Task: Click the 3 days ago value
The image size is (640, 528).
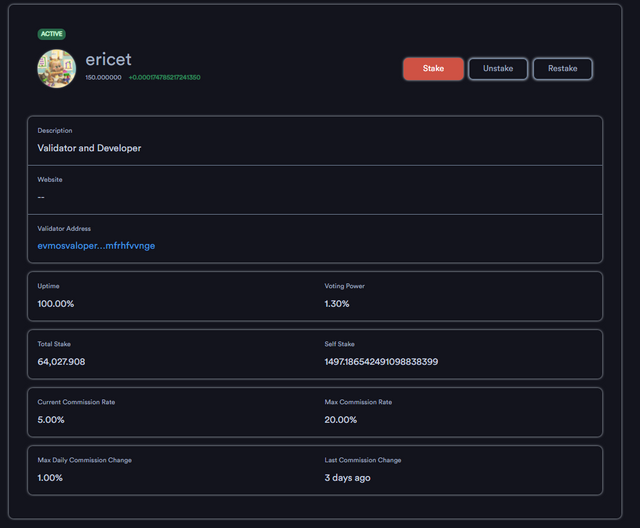Action: pyautogui.click(x=347, y=477)
